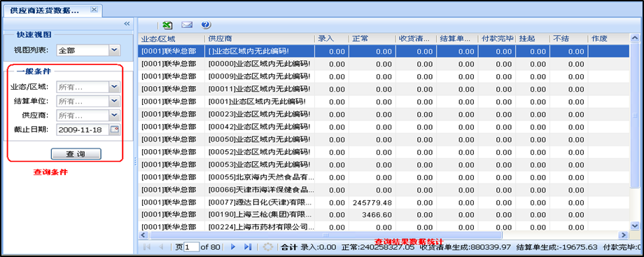
Task: Jump to last page in pager
Action: [247, 247]
